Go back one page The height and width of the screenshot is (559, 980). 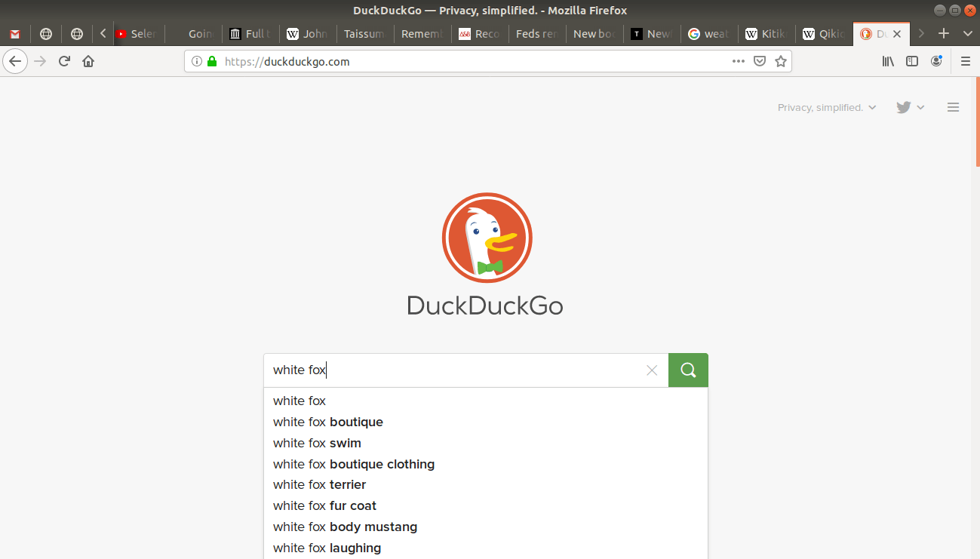[15, 61]
